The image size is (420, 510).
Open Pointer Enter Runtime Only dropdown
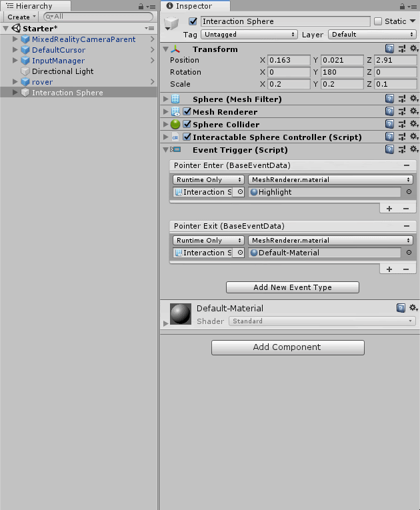(208, 179)
